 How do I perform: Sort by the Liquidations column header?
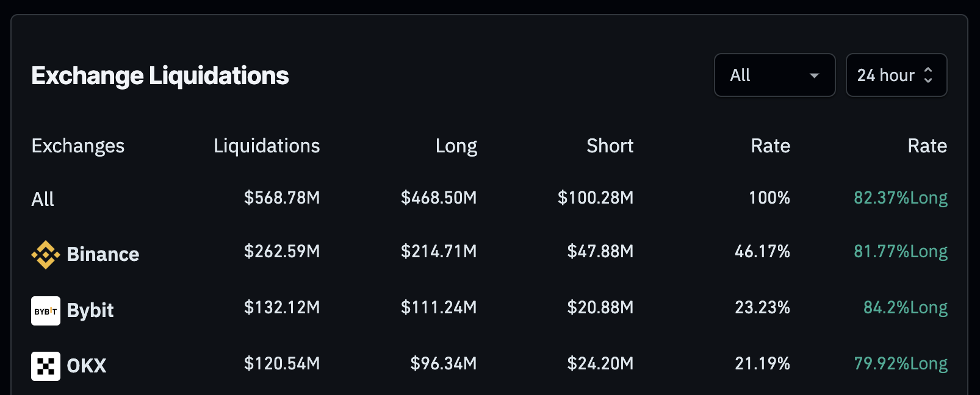pyautogui.click(x=267, y=146)
